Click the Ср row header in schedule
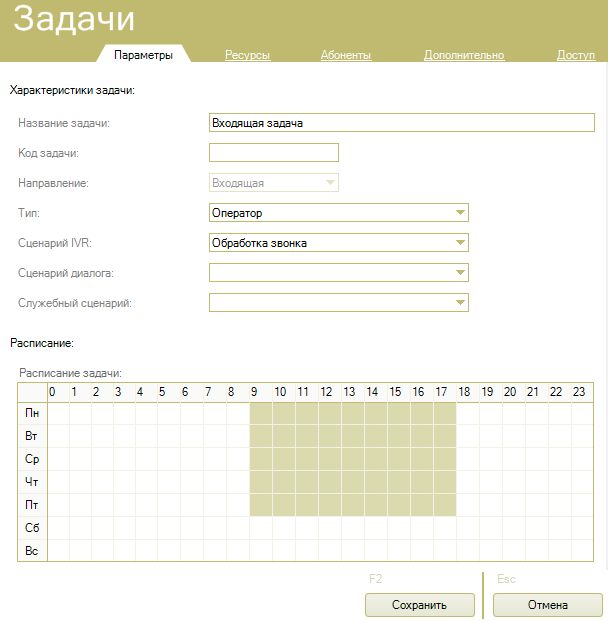The image size is (608, 621). click(x=33, y=459)
